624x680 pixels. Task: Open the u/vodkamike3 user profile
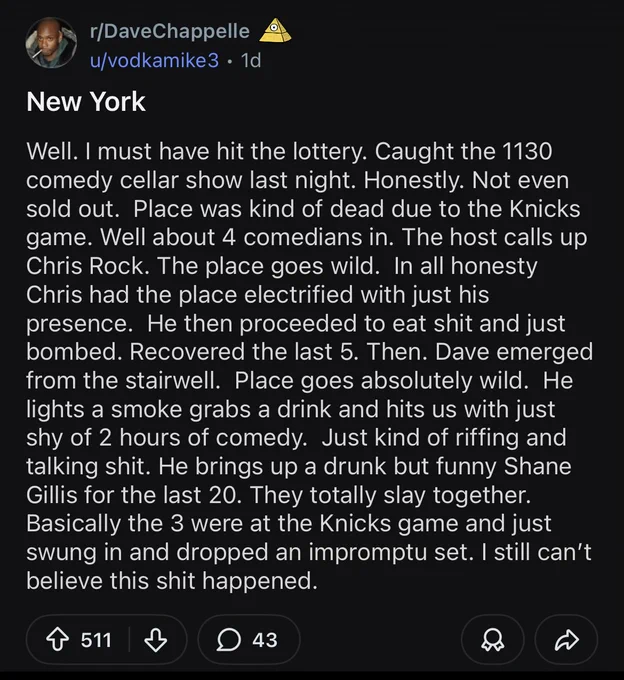pyautogui.click(x=154, y=60)
